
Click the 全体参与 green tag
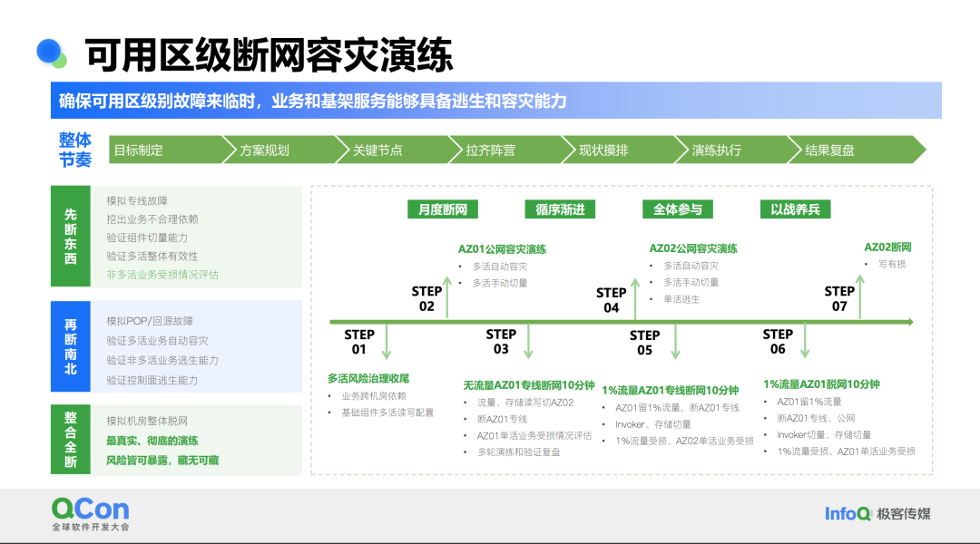tap(678, 209)
